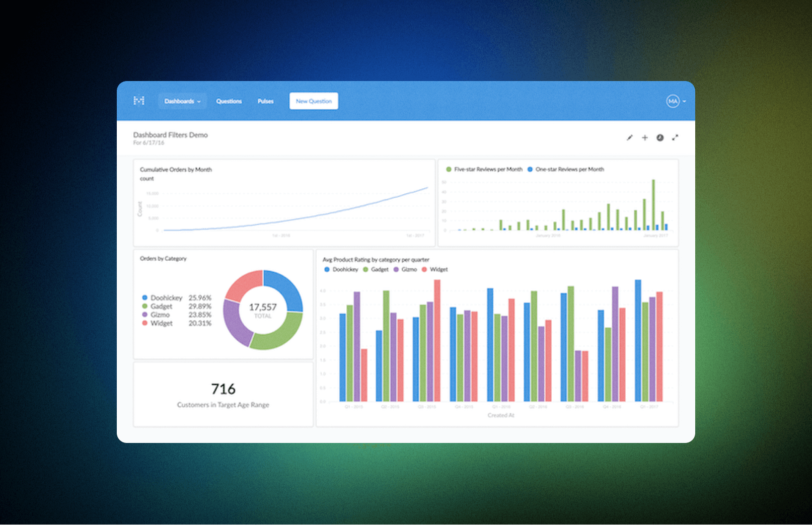812x525 pixels.
Task: Open Avg Product Rating by category card title
Action: pyautogui.click(x=376, y=260)
